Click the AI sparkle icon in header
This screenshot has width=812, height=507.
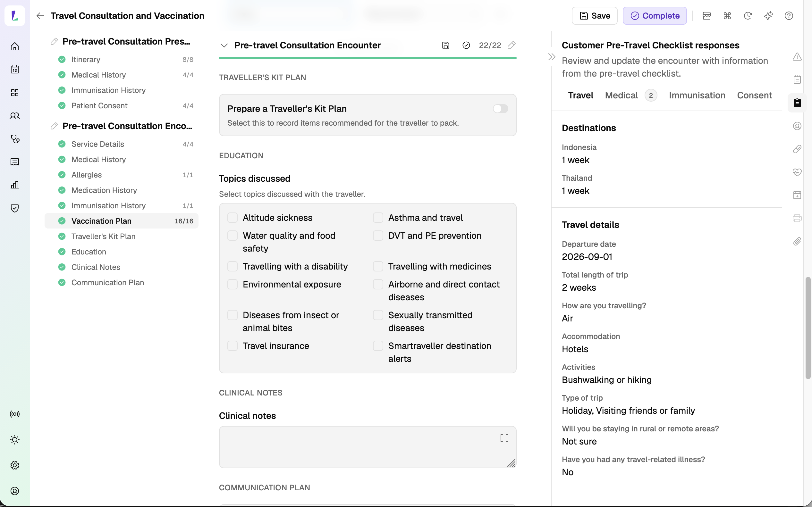click(768, 16)
